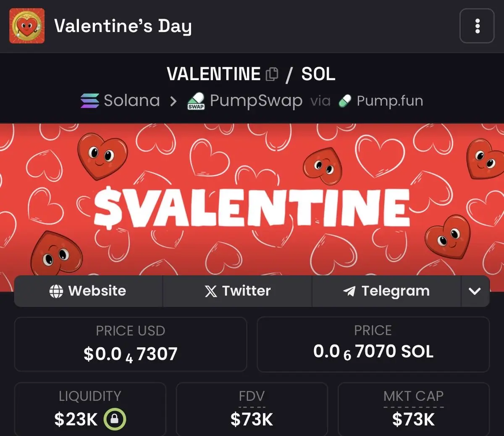Click the Pump.fun pill icon

coord(345,101)
